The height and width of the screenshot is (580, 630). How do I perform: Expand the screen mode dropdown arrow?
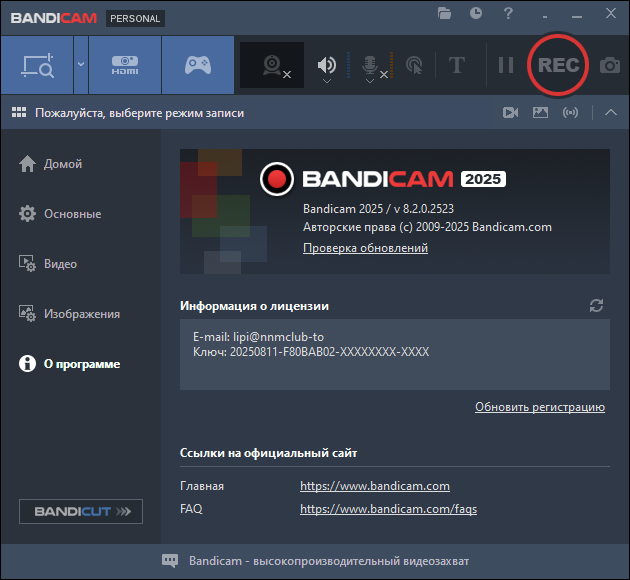[x=81, y=64]
